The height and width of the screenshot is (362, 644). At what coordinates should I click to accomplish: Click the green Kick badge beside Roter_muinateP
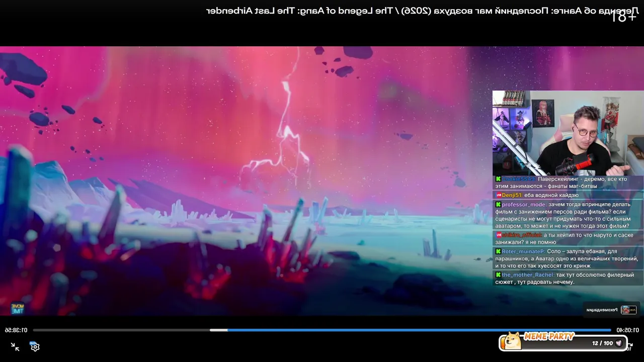tap(498, 251)
